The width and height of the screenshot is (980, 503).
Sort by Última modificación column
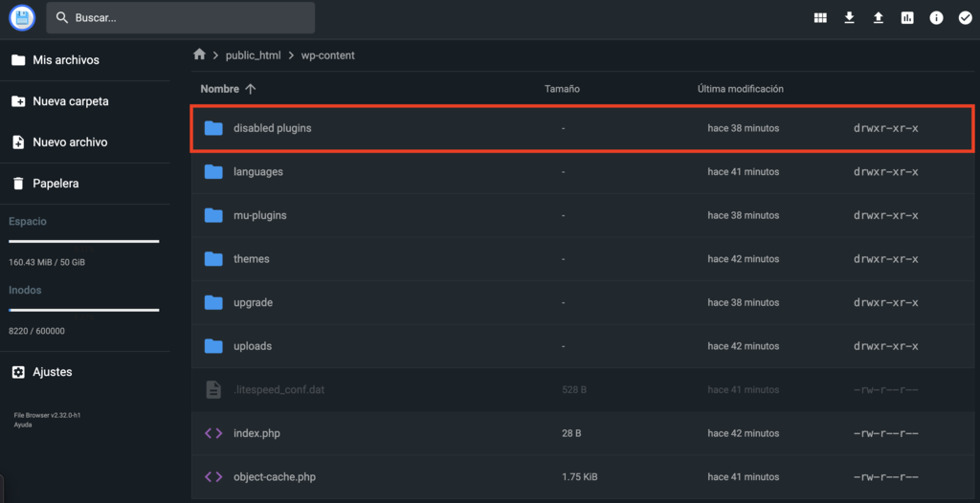pyautogui.click(x=740, y=89)
